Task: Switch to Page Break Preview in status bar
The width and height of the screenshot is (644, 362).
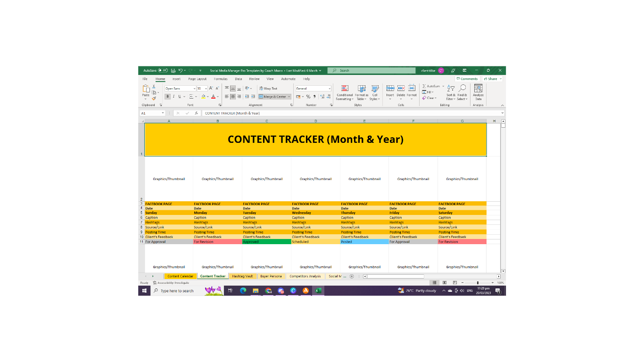Action: pyautogui.click(x=454, y=283)
